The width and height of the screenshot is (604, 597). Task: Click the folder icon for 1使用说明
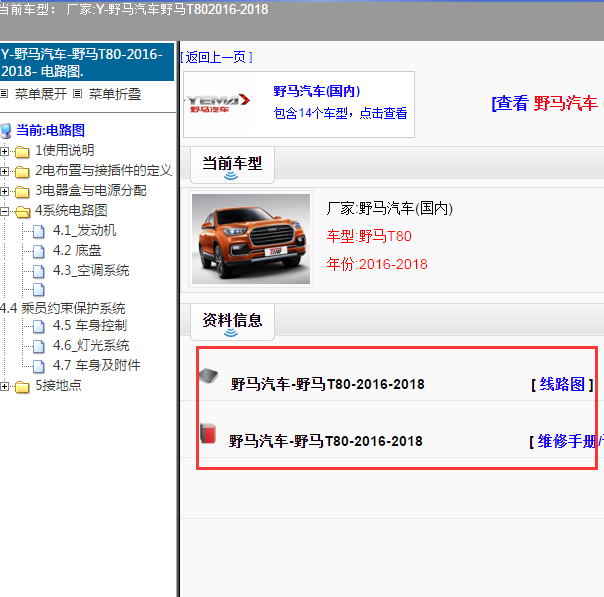click(x=22, y=151)
